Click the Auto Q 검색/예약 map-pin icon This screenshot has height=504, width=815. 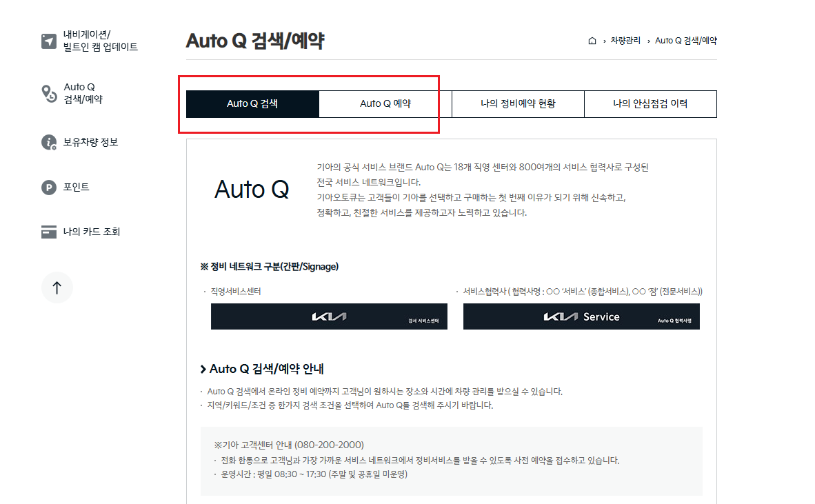point(48,93)
